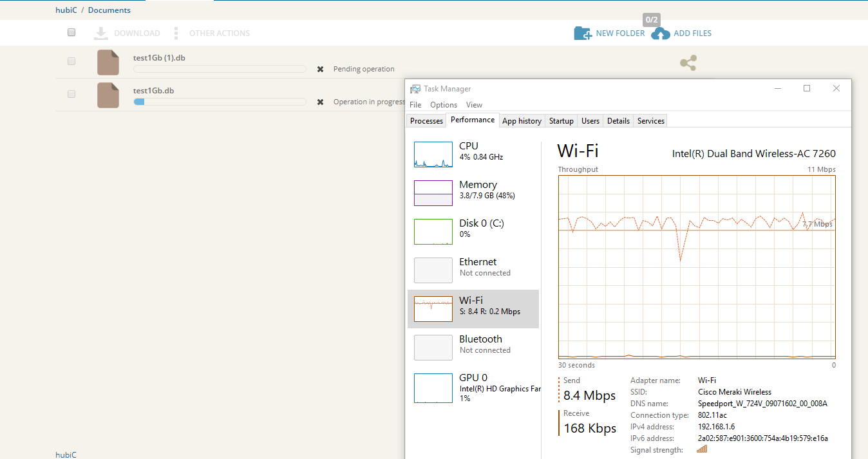
Task: Click the OTHER ACTIONS label
Action: click(220, 33)
